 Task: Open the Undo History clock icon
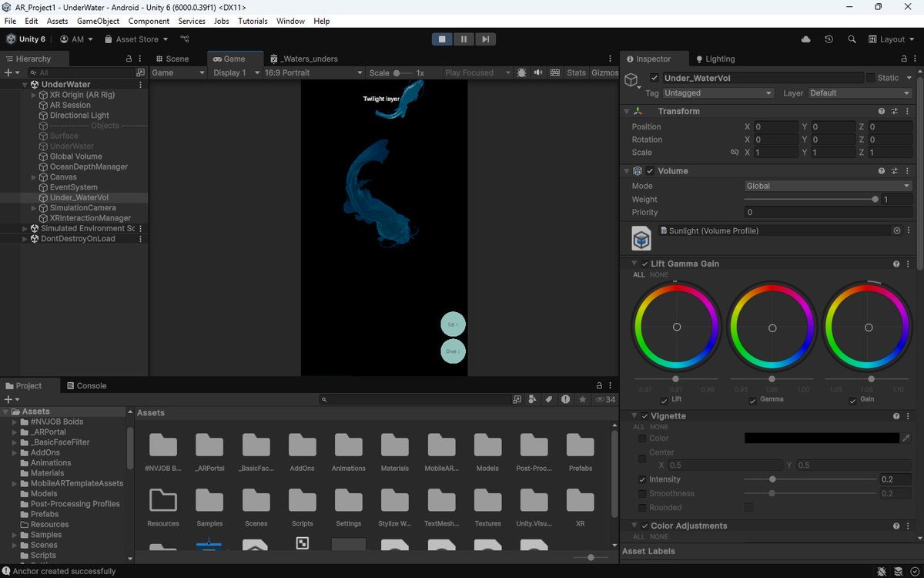[829, 39]
